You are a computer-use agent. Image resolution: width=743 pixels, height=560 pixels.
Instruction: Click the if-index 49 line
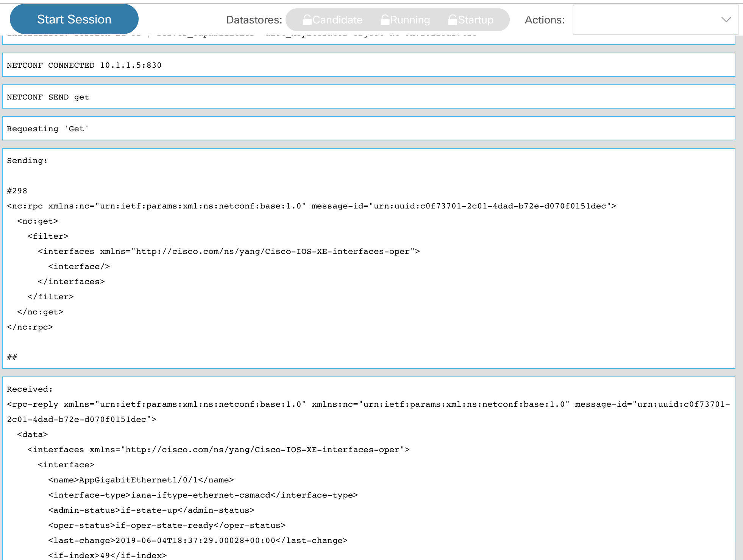tap(107, 555)
